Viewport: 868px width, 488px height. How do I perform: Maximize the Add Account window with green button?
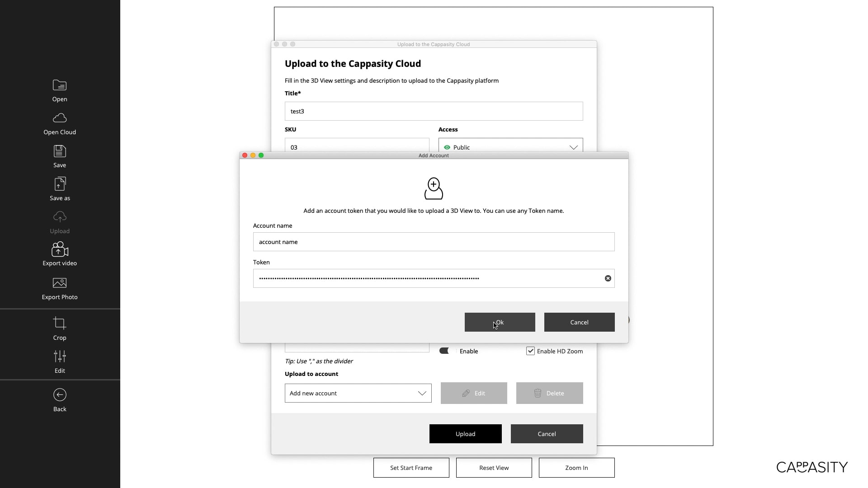[x=261, y=155]
